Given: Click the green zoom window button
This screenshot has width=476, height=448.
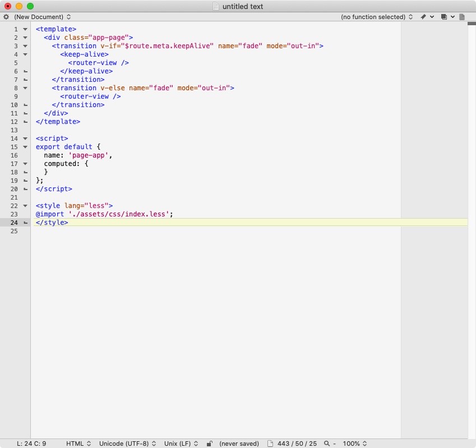Looking at the screenshot, I should point(30,6).
